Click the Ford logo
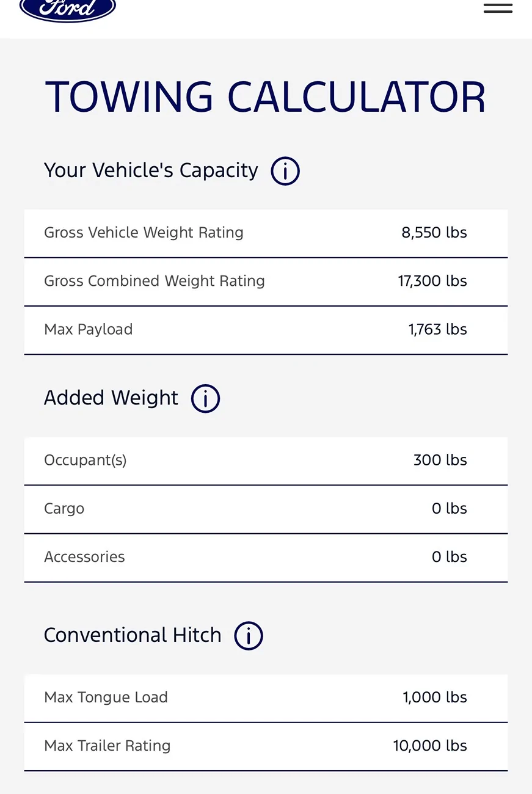This screenshot has height=794, width=532. [x=67, y=9]
